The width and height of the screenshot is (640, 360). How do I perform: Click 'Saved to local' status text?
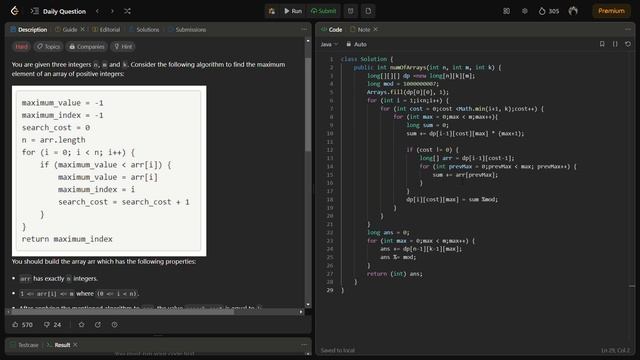[338, 350]
